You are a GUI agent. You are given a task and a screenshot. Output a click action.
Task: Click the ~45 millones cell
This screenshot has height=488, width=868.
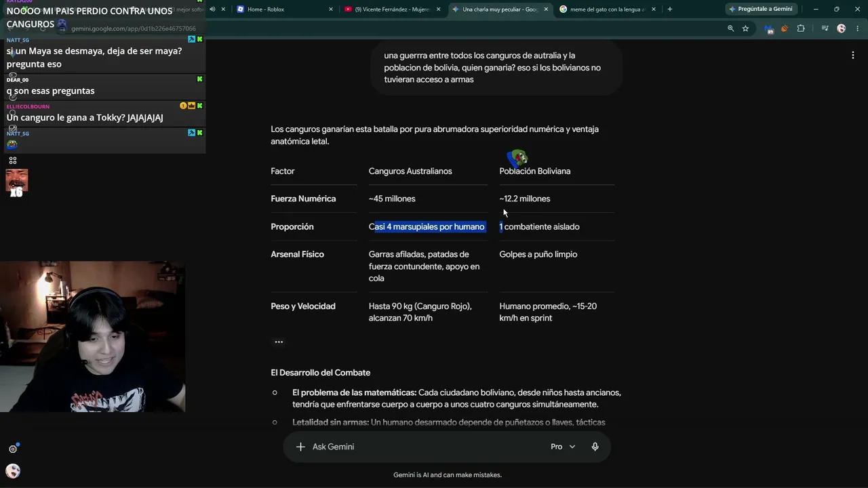[392, 199]
